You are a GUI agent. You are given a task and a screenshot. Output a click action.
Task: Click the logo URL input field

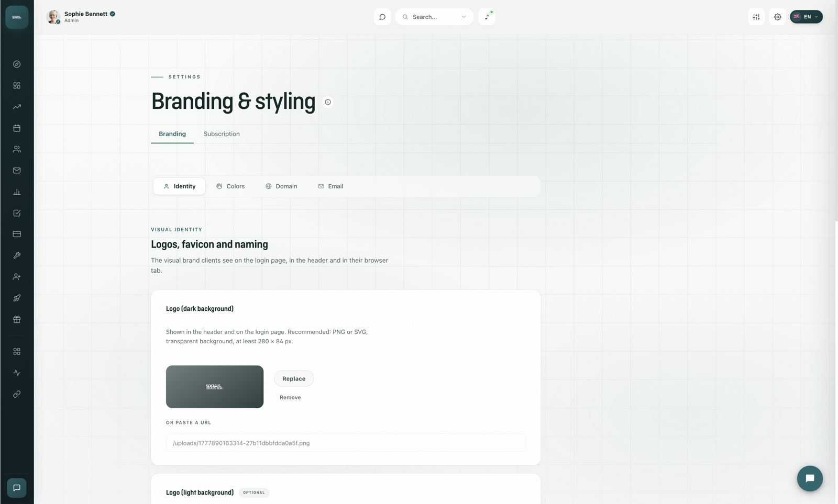(346, 443)
